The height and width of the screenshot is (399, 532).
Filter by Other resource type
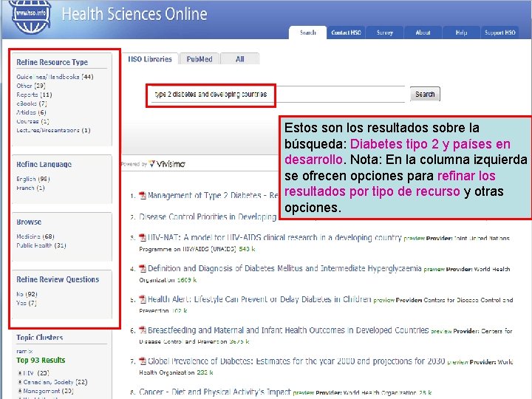(31, 86)
